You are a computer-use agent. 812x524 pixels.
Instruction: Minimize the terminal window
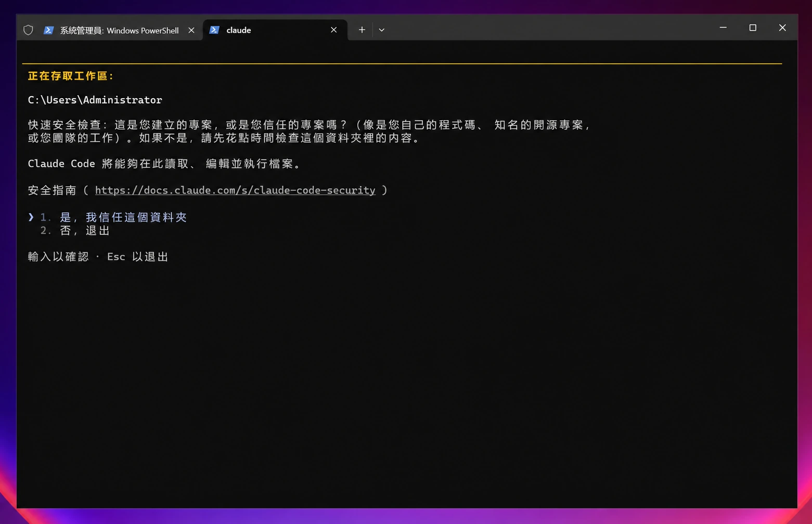pyautogui.click(x=723, y=28)
